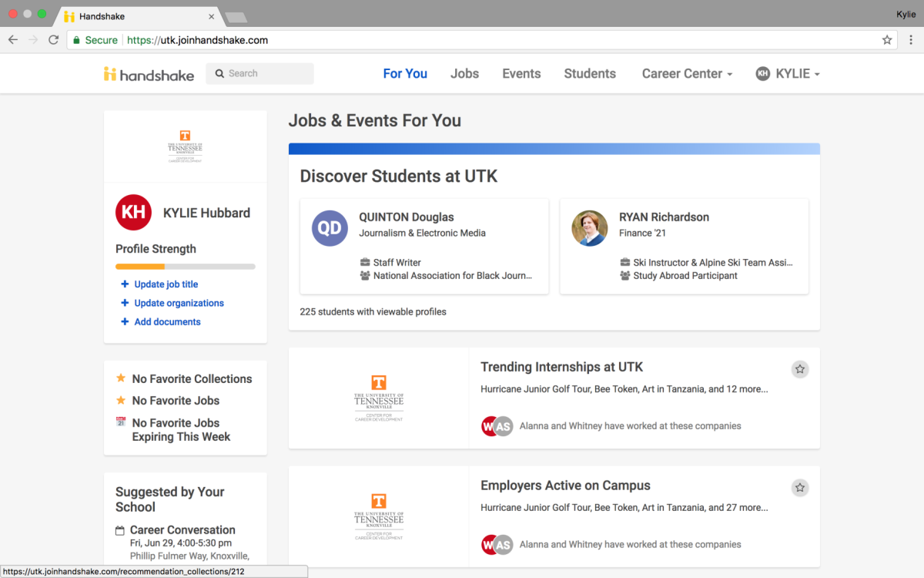This screenshot has width=924, height=578.
Task: Switch to the Events tab
Action: [521, 74]
